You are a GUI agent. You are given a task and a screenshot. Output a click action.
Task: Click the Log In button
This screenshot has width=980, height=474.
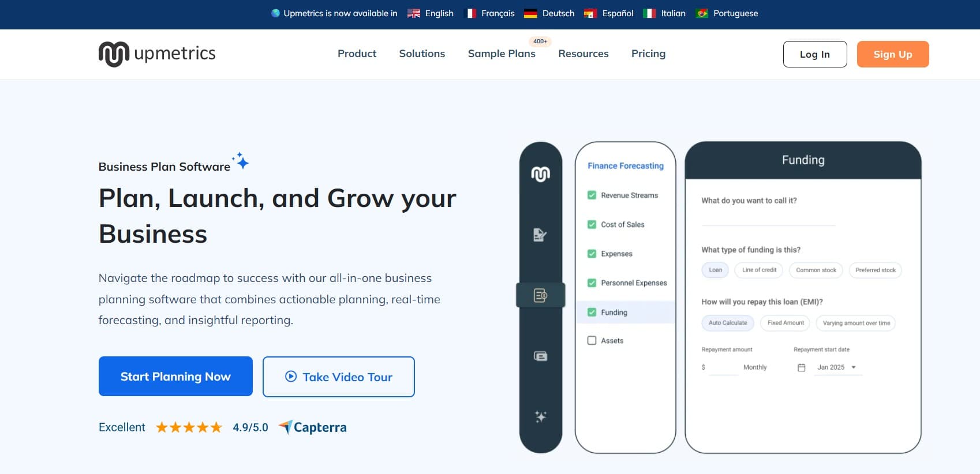click(815, 54)
